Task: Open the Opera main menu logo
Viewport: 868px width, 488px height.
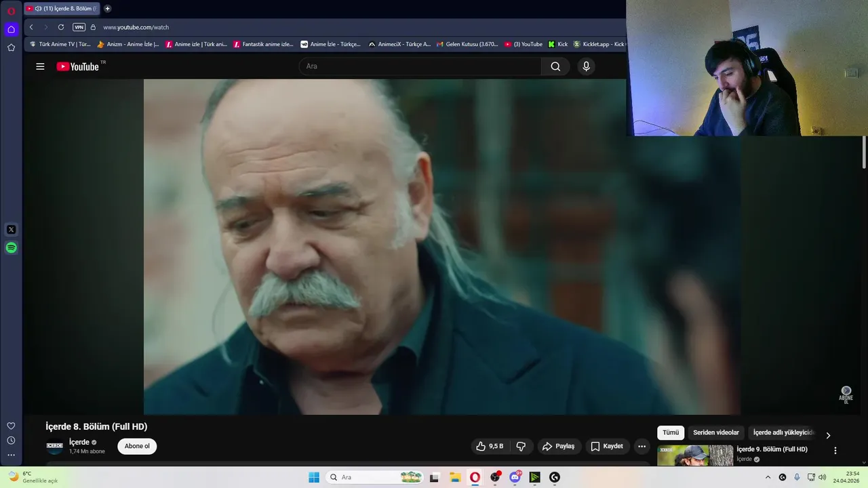Action: coord(11,11)
